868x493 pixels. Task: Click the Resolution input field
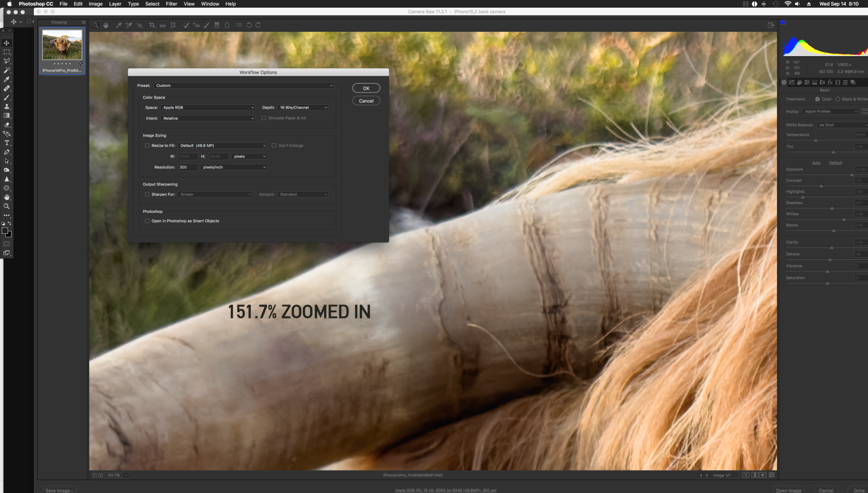[x=187, y=167]
